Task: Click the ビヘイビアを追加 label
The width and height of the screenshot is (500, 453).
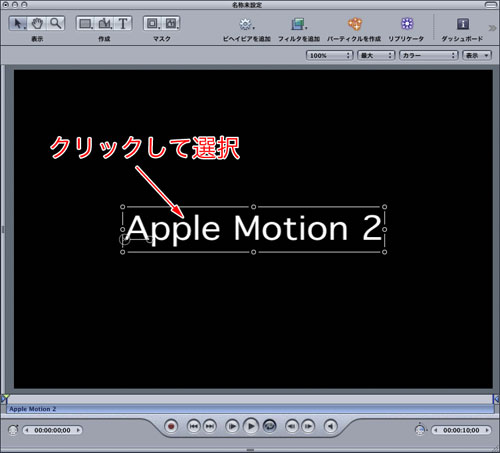Action: [x=247, y=39]
